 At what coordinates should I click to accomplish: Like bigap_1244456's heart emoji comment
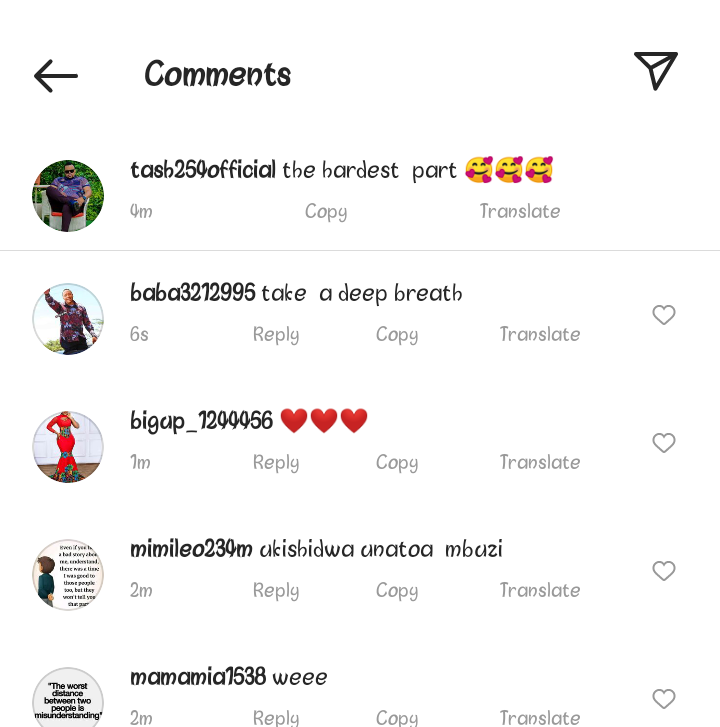663,443
